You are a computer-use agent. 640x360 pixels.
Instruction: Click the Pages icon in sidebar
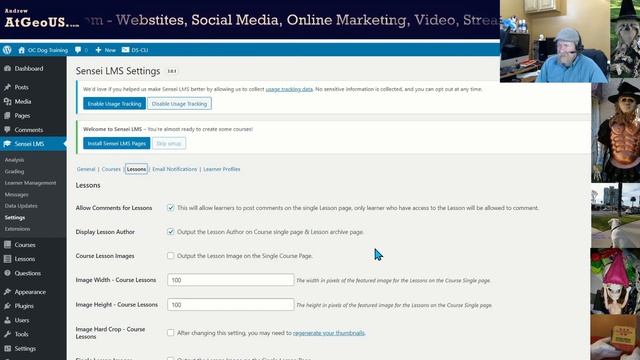click(x=7, y=116)
